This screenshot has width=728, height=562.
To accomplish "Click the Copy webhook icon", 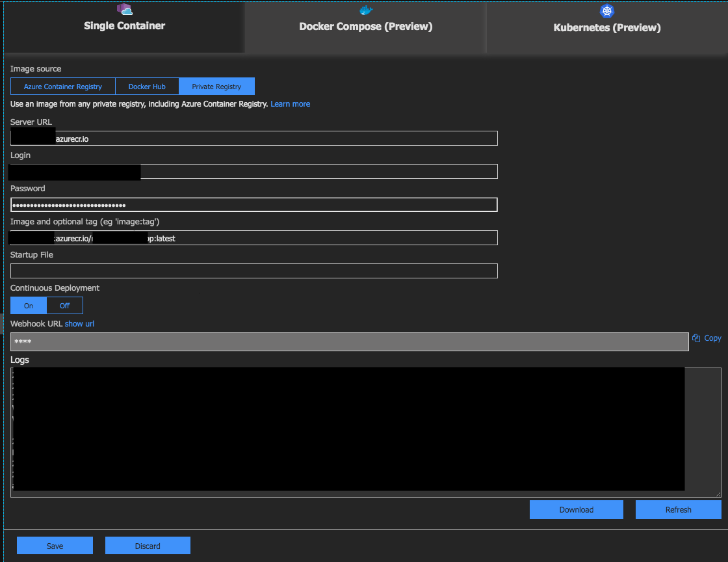I will (x=696, y=338).
